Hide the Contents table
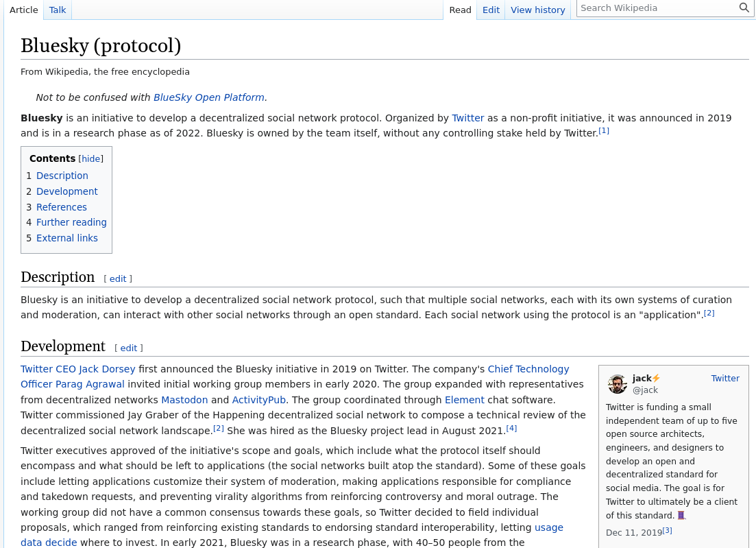Screen dimensions: 756x548 [x=90, y=158]
